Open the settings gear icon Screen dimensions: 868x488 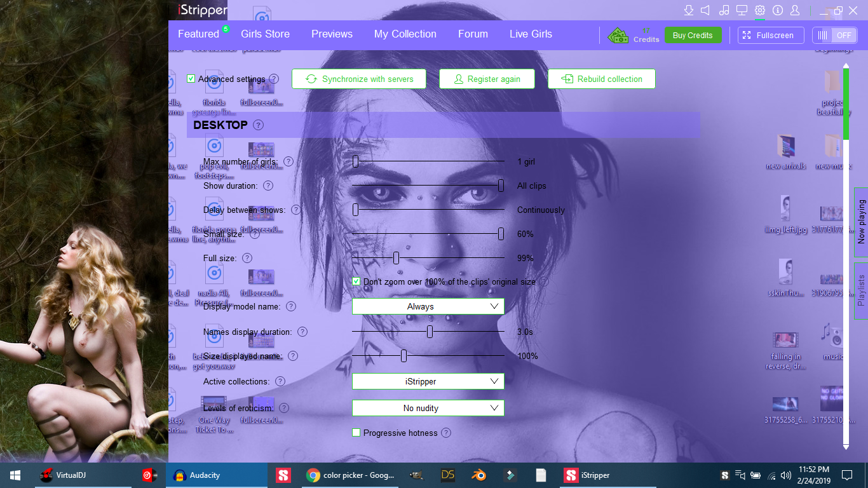[759, 10]
